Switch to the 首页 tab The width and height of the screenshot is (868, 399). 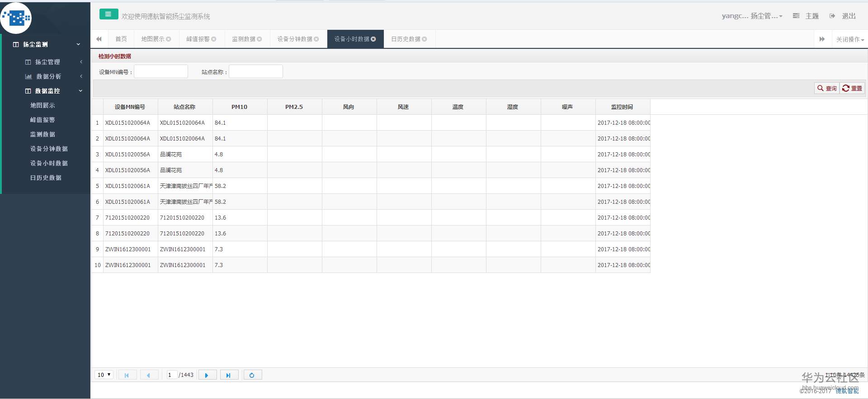[x=121, y=39]
